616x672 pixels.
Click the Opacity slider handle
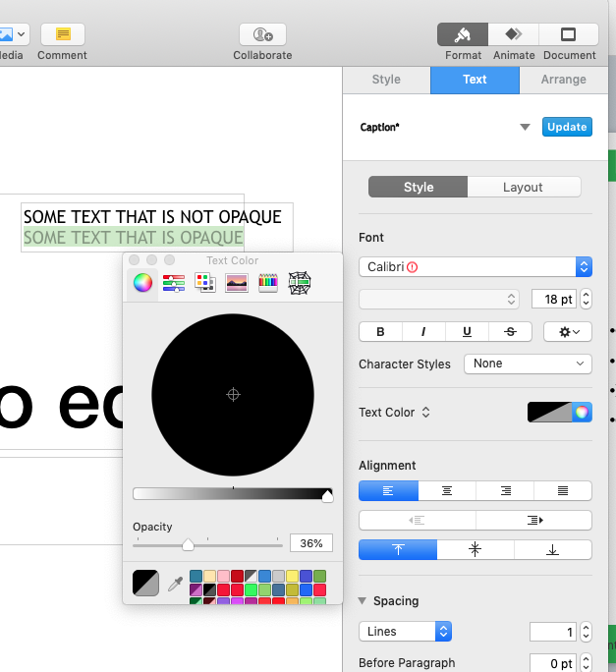click(188, 544)
